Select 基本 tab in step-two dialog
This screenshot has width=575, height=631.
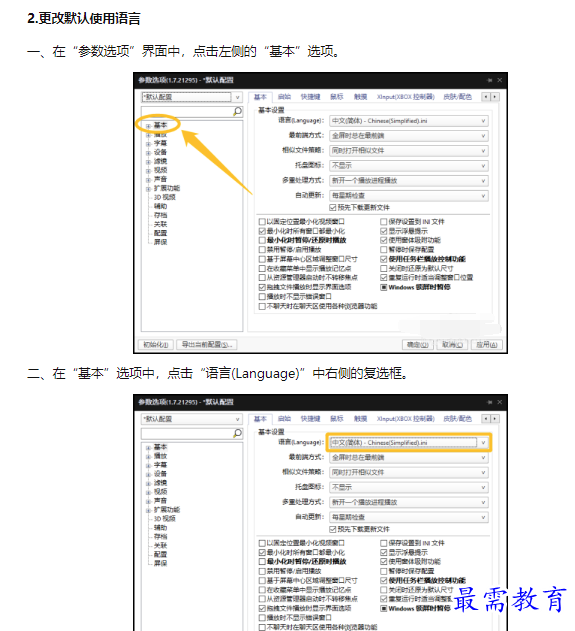click(260, 419)
